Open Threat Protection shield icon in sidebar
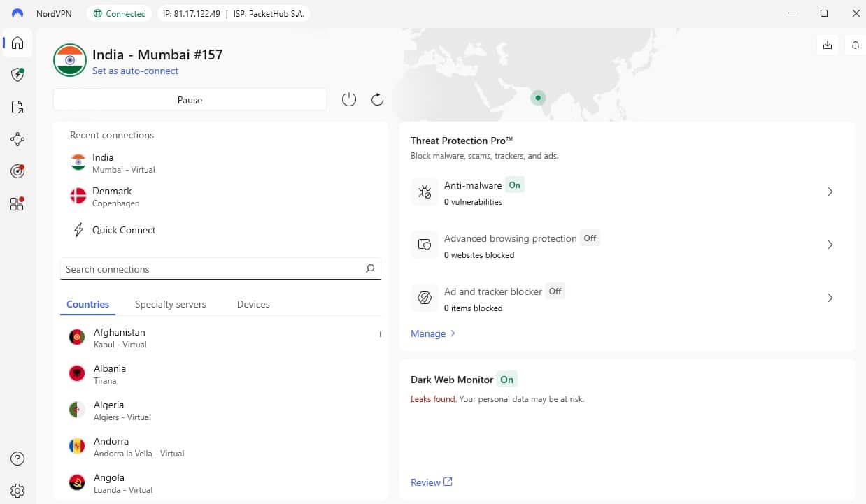Screen dimensions: 866x504 pyautogui.click(x=17, y=75)
